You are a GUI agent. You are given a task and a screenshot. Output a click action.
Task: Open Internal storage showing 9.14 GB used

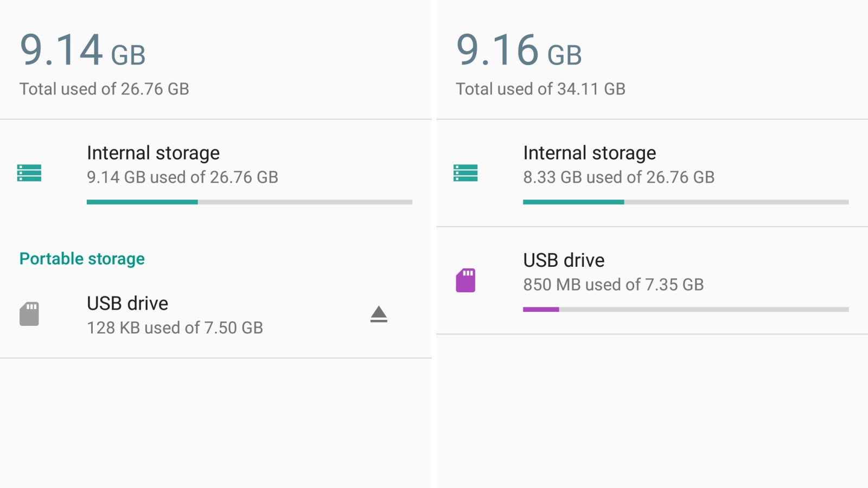216,173
